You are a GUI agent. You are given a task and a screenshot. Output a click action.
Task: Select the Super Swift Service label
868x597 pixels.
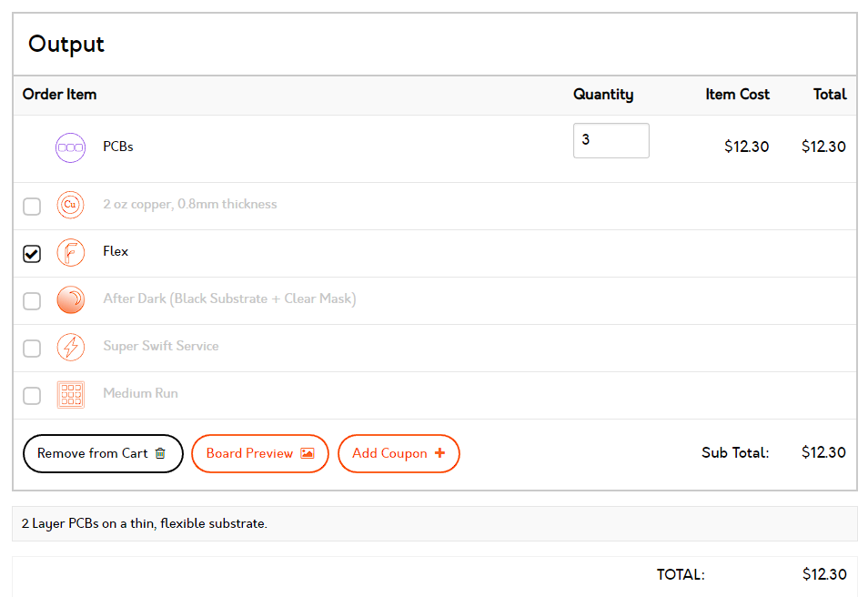click(x=161, y=346)
